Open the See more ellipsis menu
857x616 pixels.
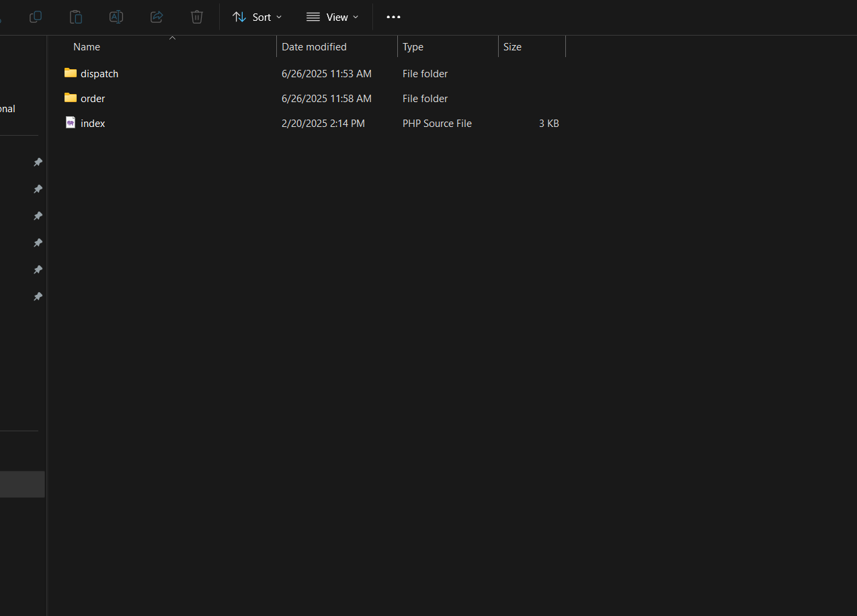click(x=393, y=17)
